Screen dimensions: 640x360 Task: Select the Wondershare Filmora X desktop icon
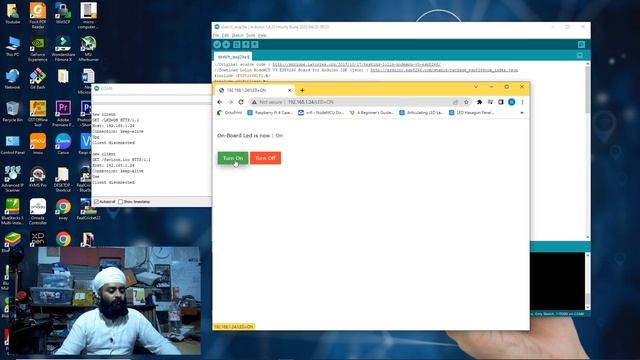(63, 49)
